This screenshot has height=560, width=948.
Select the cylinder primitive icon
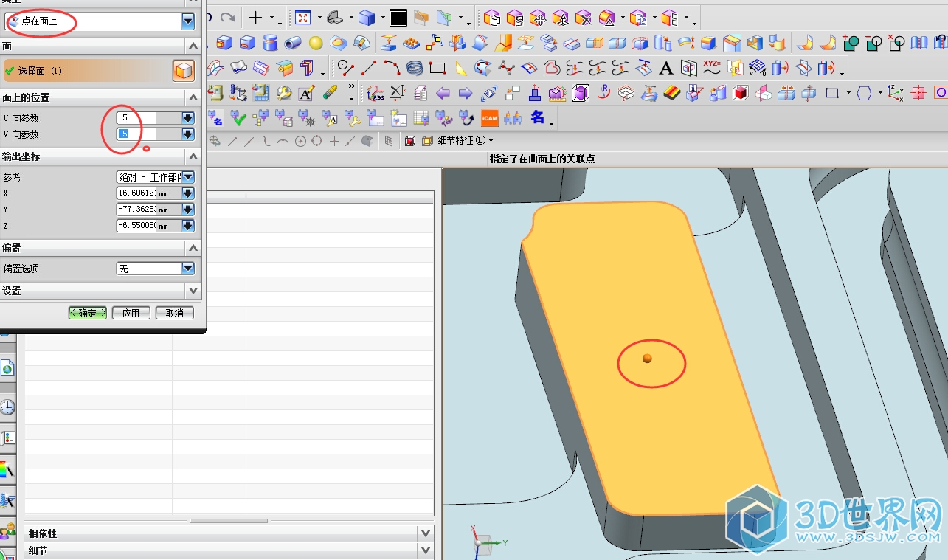270,43
